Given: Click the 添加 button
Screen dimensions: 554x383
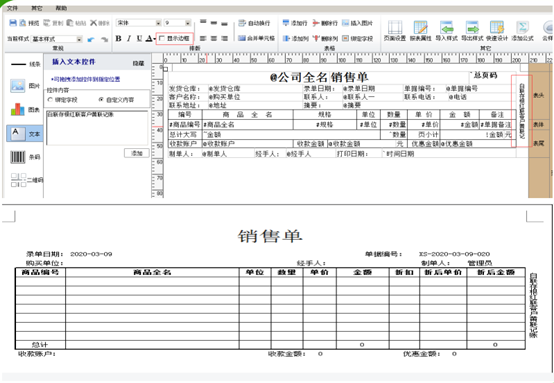Looking at the screenshot, I should (137, 153).
